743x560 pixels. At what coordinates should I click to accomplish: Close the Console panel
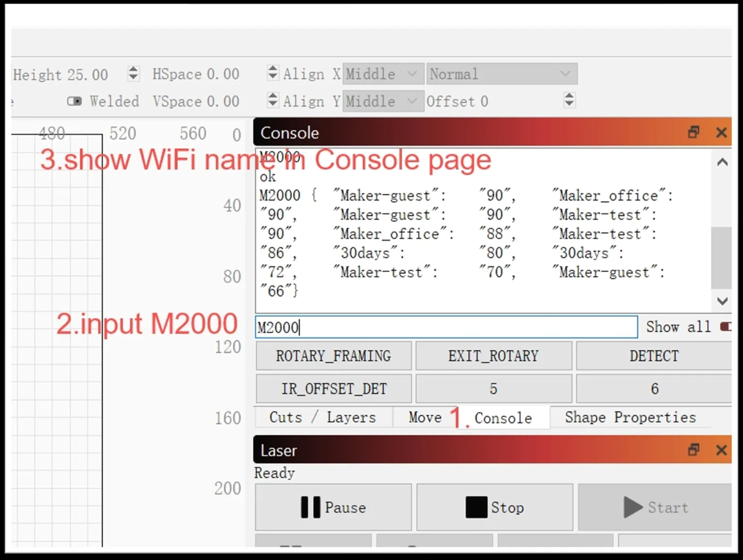tap(721, 132)
